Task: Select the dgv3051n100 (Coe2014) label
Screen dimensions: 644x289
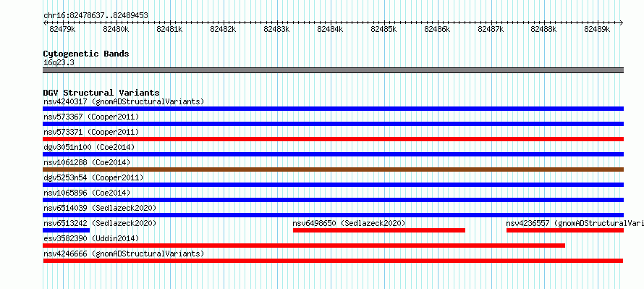Action: (89, 147)
